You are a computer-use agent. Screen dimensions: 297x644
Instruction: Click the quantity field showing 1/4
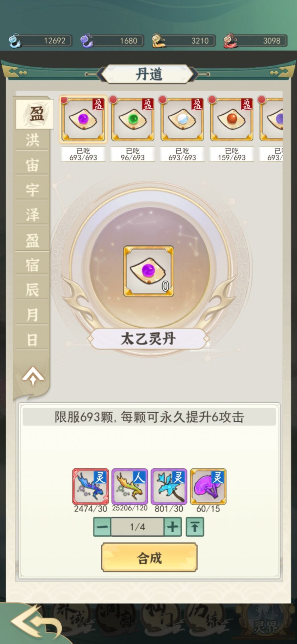[x=137, y=527]
